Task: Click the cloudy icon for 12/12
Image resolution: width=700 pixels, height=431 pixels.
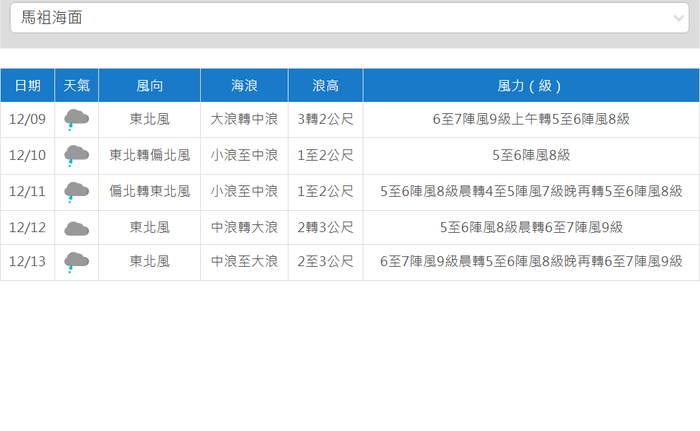Action: 76,228
